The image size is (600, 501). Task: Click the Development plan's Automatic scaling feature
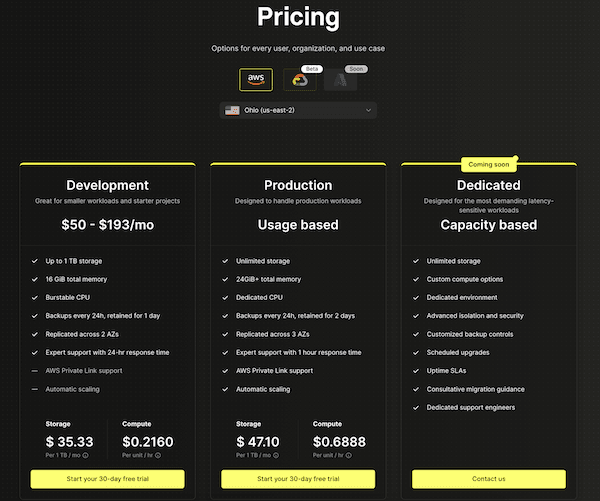click(x=74, y=389)
